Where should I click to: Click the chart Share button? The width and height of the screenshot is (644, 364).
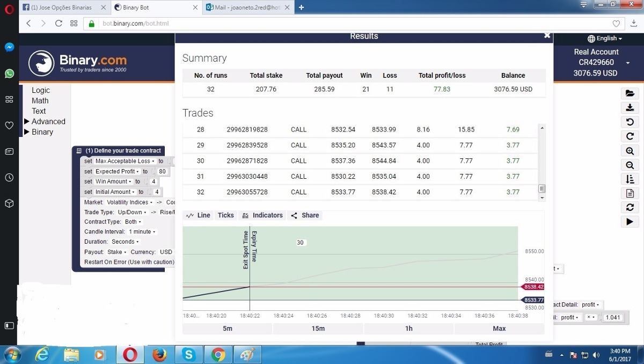(305, 215)
